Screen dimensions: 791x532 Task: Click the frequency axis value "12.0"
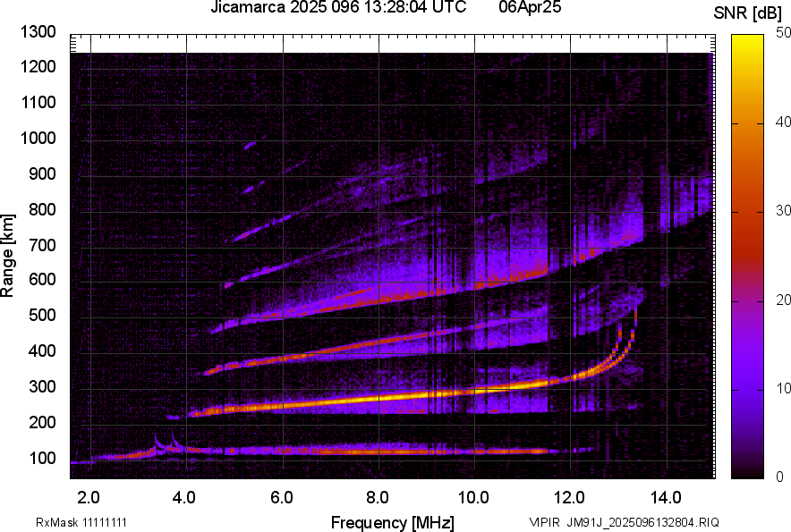click(569, 498)
